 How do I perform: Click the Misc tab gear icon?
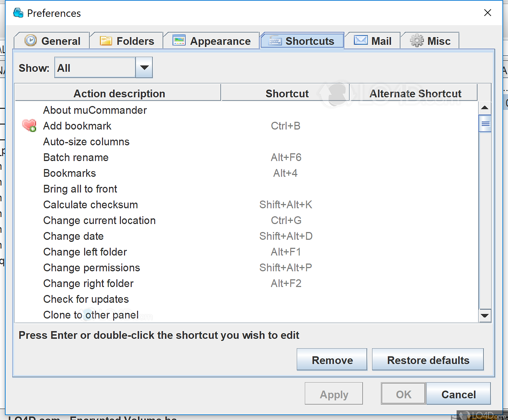417,41
